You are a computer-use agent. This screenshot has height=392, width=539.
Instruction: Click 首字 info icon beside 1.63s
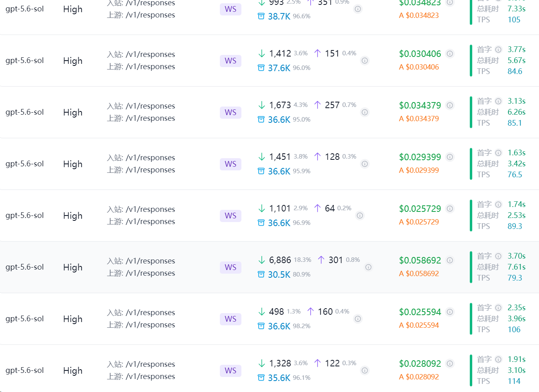(x=498, y=153)
